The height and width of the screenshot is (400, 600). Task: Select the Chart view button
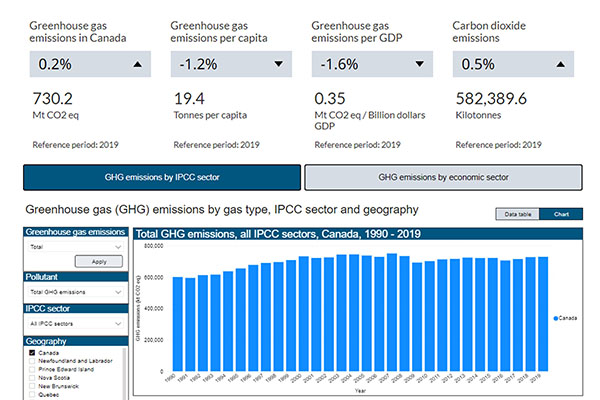click(x=562, y=214)
